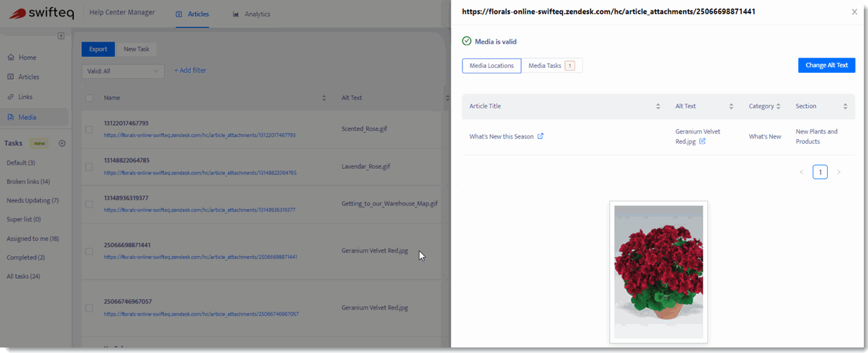Add a new task list with plus icon

coord(62,143)
